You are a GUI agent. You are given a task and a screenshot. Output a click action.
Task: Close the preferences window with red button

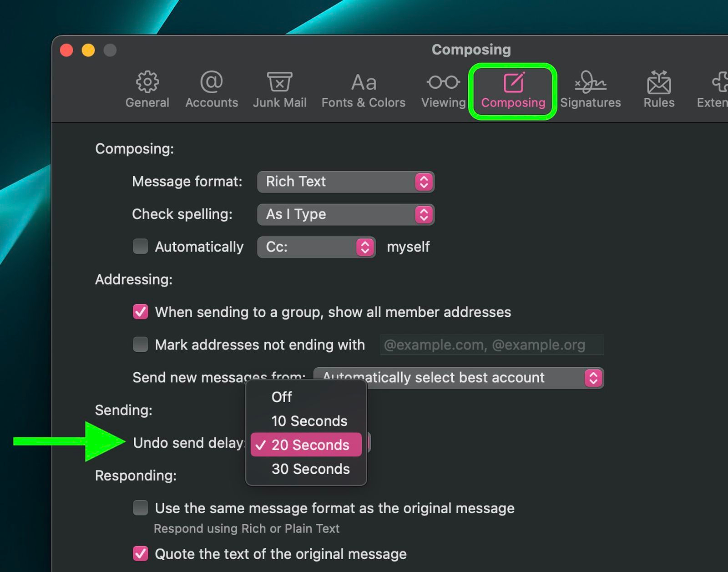(x=66, y=50)
